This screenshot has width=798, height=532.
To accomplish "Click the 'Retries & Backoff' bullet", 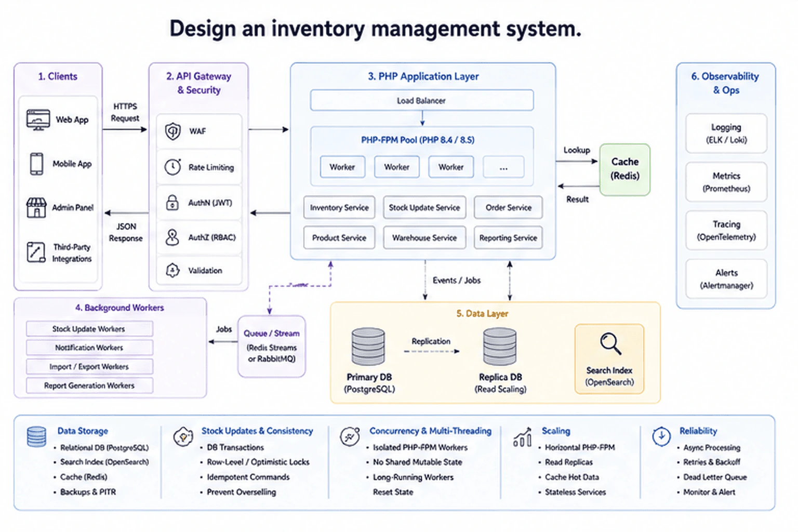I will pos(712,462).
